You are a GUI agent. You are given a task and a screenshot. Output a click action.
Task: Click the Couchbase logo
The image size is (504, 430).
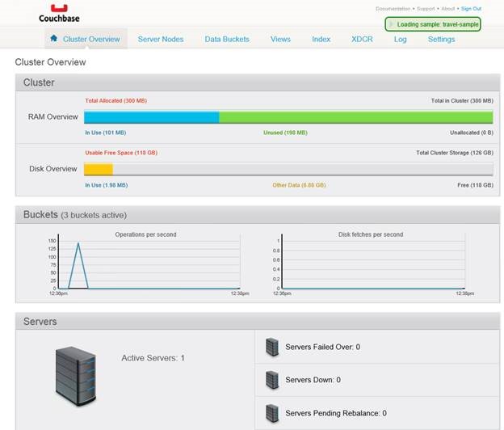(x=59, y=14)
